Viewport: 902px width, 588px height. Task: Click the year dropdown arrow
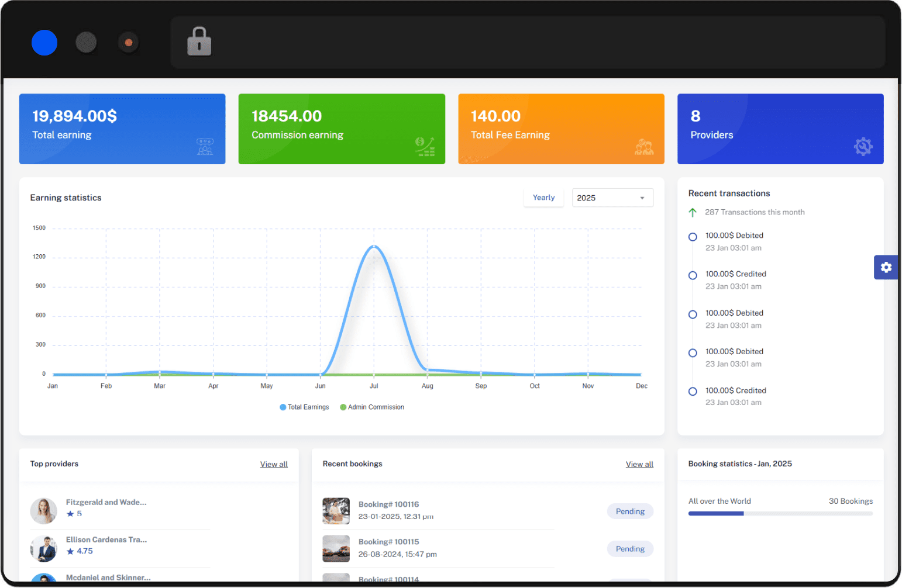click(x=642, y=198)
